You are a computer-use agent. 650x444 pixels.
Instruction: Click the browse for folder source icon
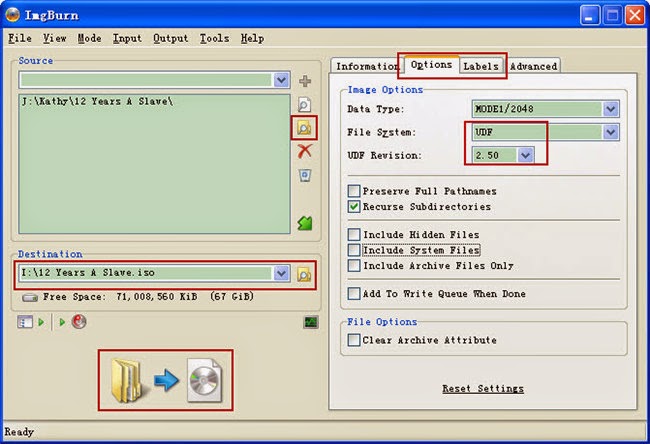304,128
